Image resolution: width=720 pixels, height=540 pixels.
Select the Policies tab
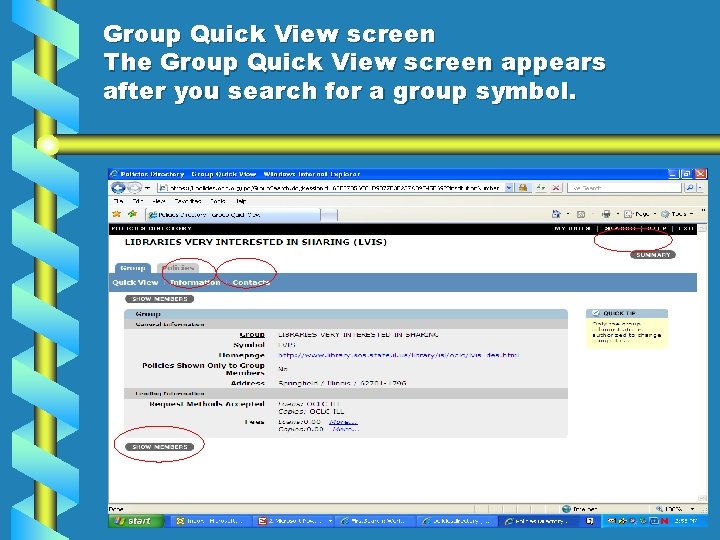178,268
